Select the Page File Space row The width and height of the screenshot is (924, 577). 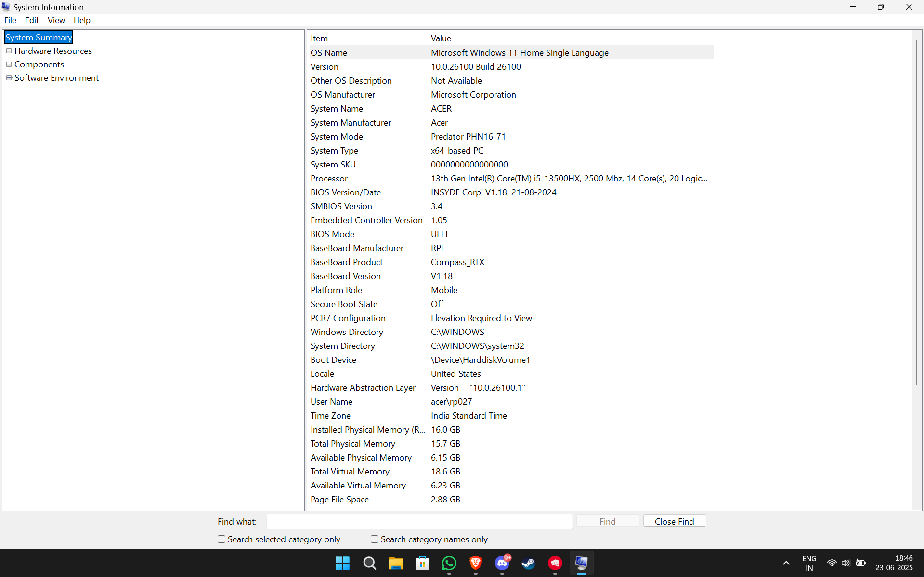(511, 499)
